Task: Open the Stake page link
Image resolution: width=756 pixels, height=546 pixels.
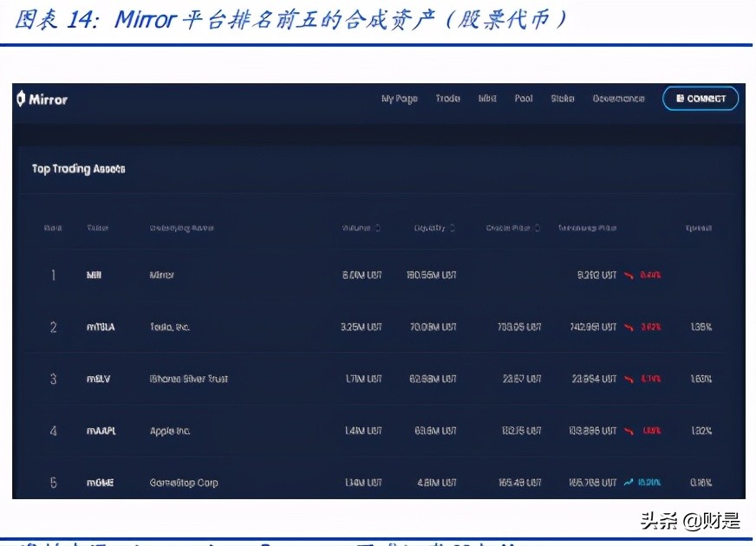Action: point(562,98)
